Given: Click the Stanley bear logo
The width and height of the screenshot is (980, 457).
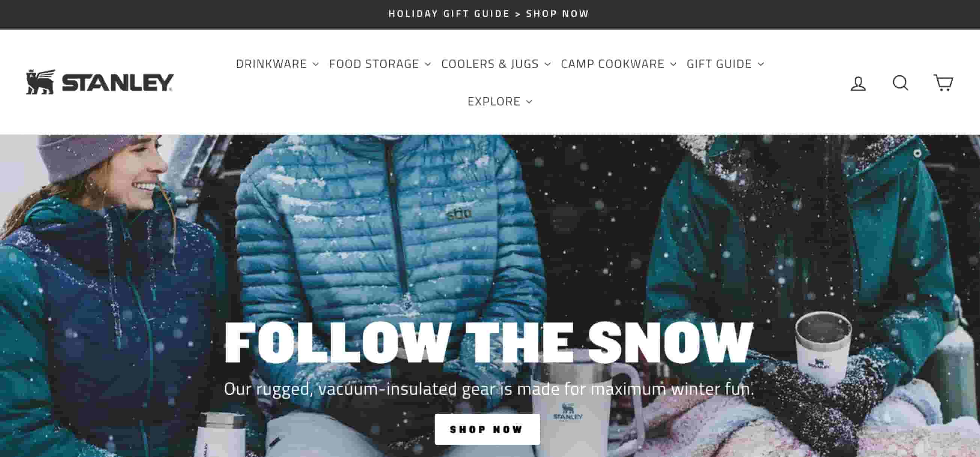Looking at the screenshot, I should pyautogui.click(x=40, y=82).
